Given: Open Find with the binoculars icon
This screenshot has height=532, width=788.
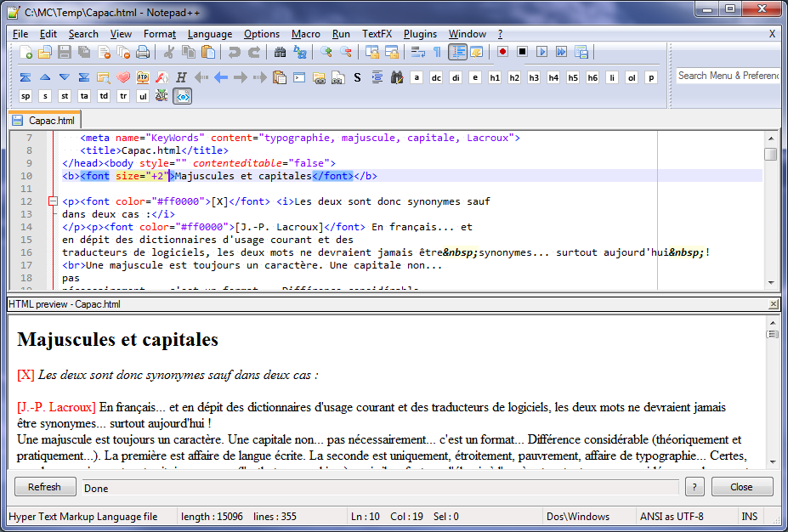Looking at the screenshot, I should (281, 53).
